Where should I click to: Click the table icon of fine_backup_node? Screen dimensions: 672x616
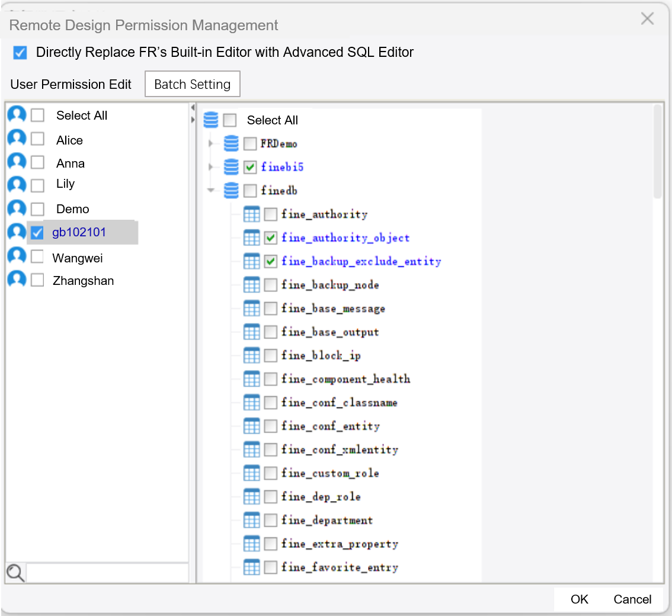[x=252, y=284]
